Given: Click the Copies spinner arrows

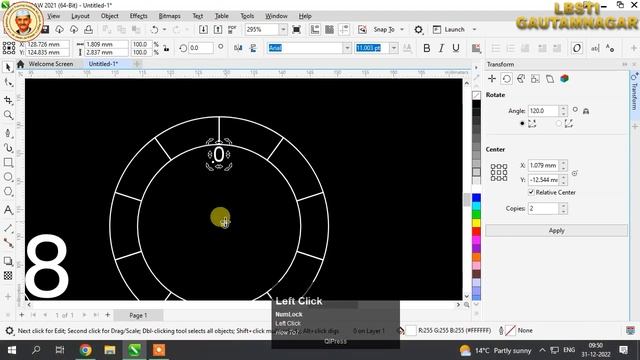Looking at the screenshot, I should tap(564, 208).
